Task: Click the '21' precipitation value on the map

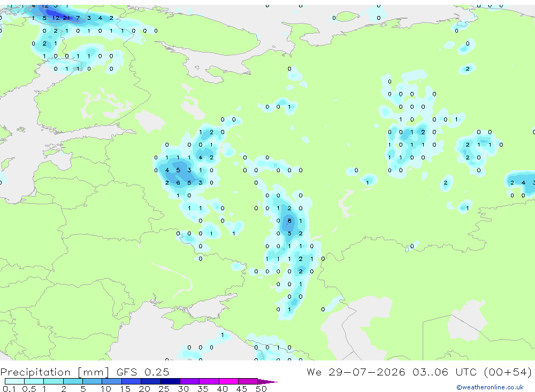Action: click(x=66, y=18)
